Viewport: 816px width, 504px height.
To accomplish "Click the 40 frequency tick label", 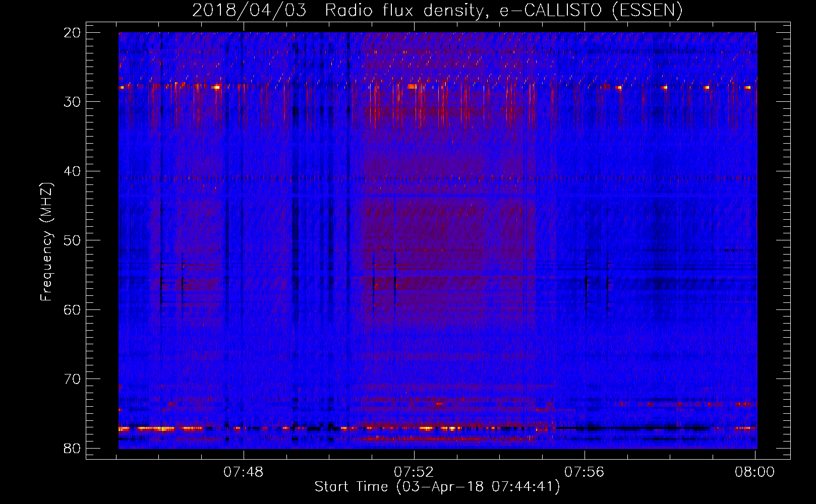I will 73,171.
